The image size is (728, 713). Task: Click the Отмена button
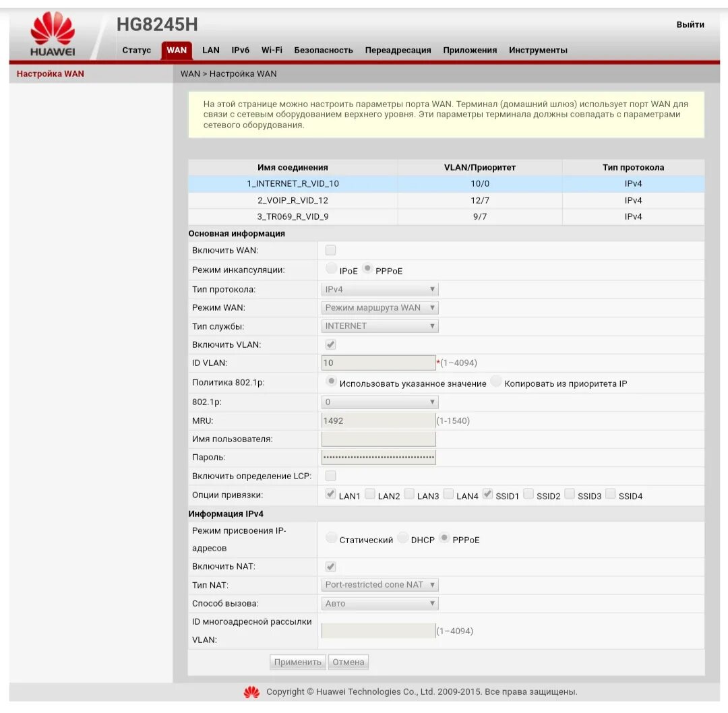point(348,662)
